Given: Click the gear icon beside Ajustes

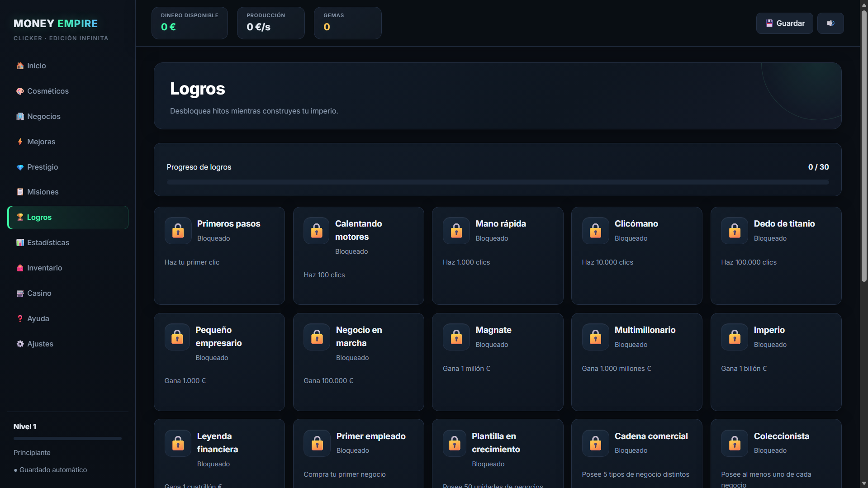Looking at the screenshot, I should tap(20, 344).
